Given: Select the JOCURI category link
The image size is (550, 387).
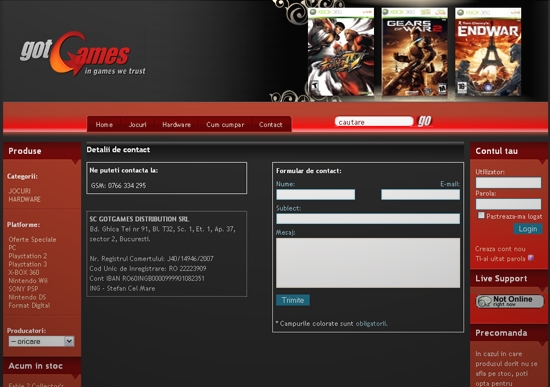Looking at the screenshot, I should (19, 191).
